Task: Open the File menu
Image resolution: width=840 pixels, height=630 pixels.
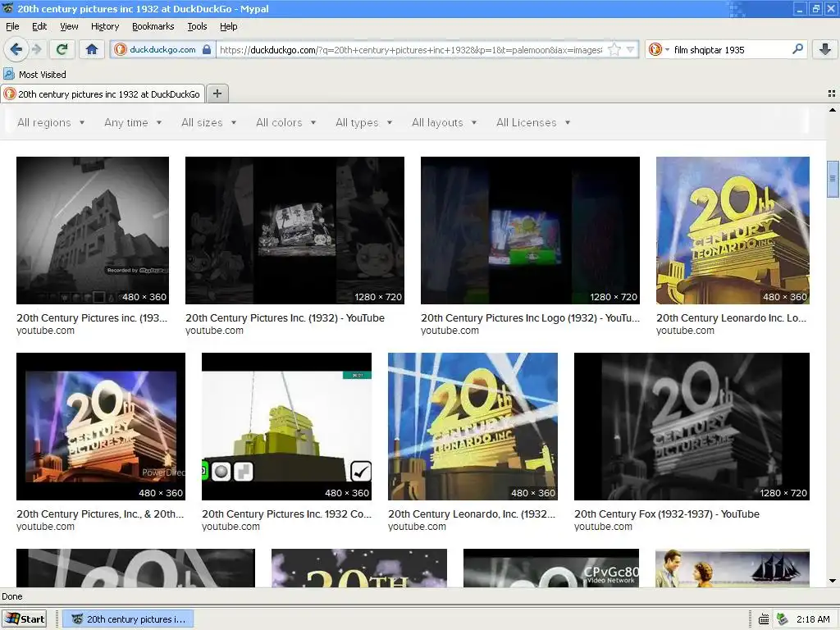Action: point(12,26)
